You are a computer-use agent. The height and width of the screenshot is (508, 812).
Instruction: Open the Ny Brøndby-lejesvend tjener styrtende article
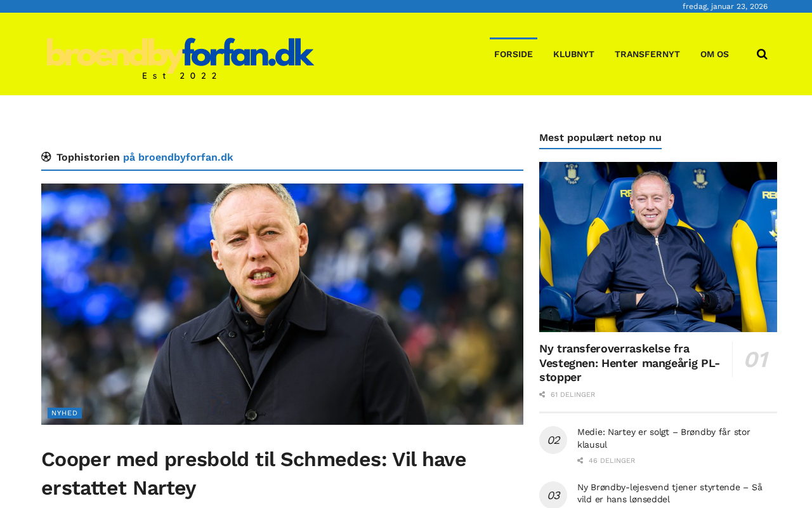670,493
